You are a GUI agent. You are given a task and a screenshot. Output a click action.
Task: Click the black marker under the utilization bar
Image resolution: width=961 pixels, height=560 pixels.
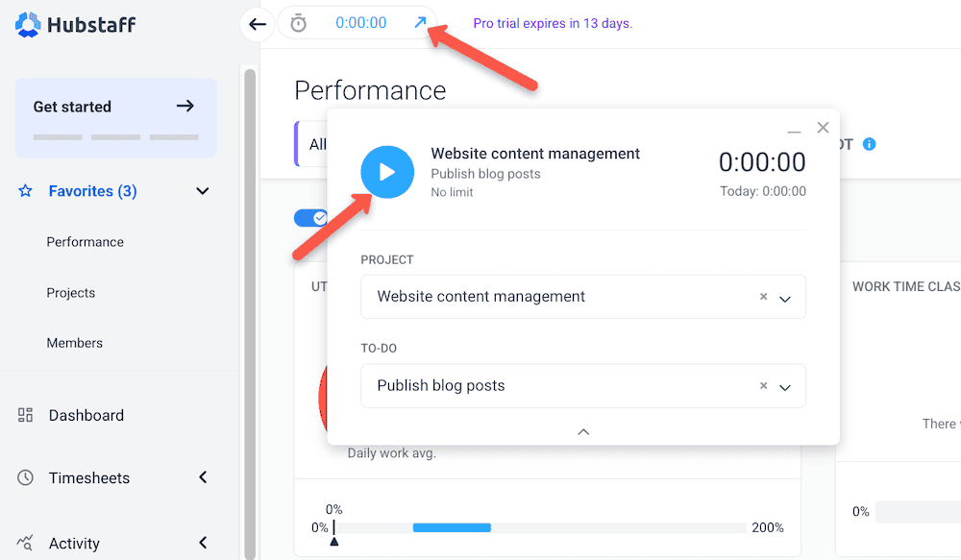[x=334, y=542]
